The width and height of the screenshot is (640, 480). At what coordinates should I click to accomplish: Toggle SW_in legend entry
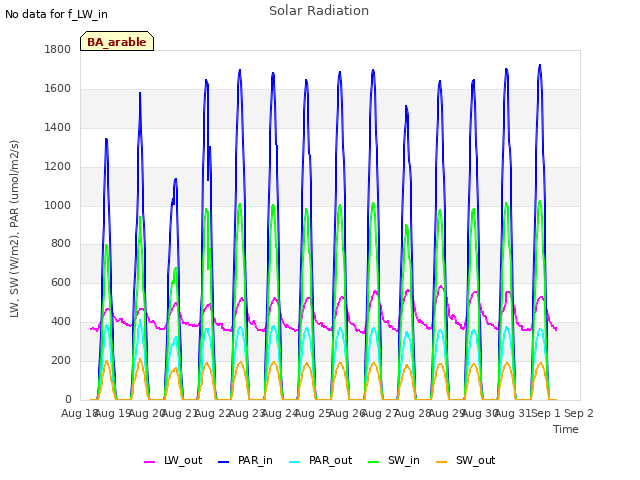(x=394, y=460)
